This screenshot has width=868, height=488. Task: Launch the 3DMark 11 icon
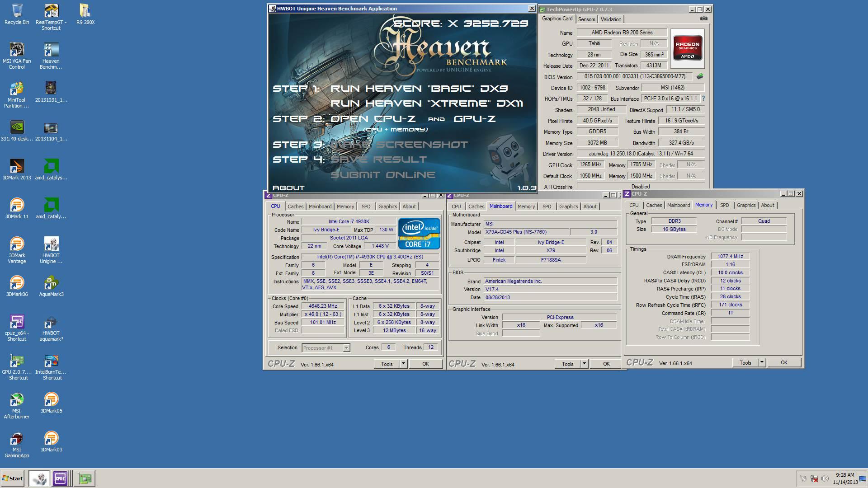coord(17,209)
